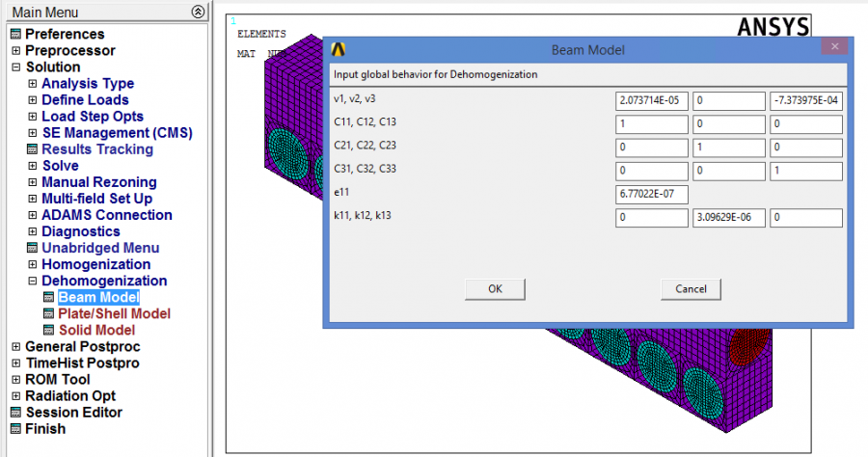Click the Results Tracking dialog icon

33,149
